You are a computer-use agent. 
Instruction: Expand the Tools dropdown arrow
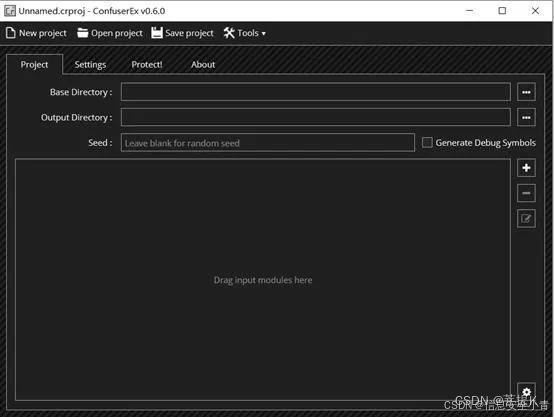coord(264,34)
